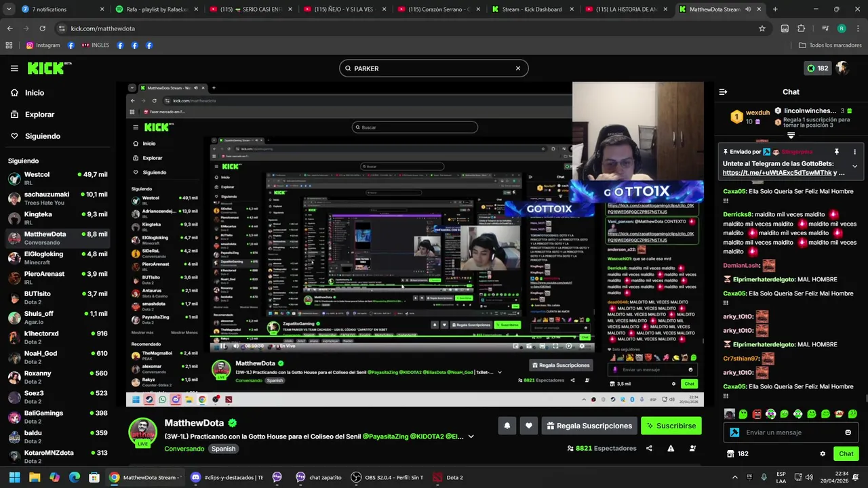Image resolution: width=868 pixels, height=488 pixels.
Task: Open the browser extensions menu
Action: [x=801, y=28]
